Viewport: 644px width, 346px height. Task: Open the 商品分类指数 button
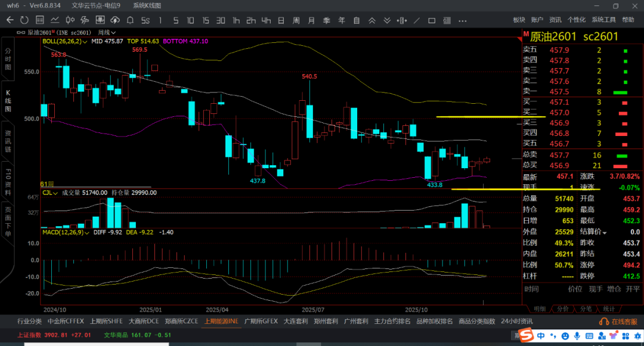(x=477, y=322)
